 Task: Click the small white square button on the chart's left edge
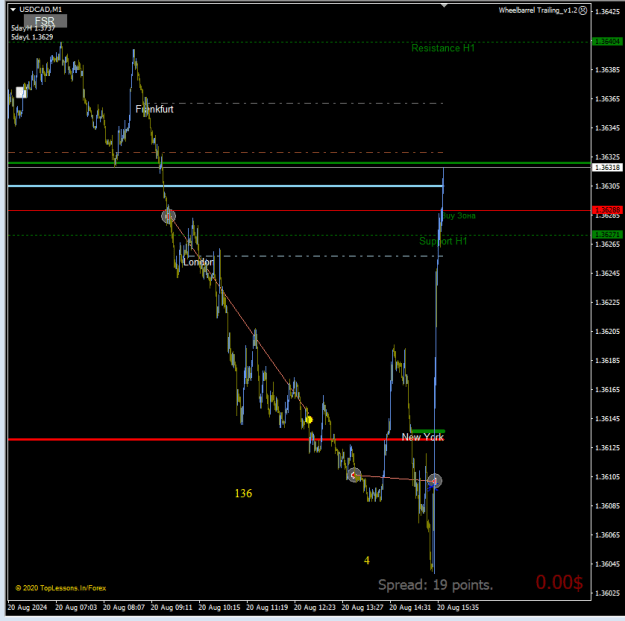21,92
